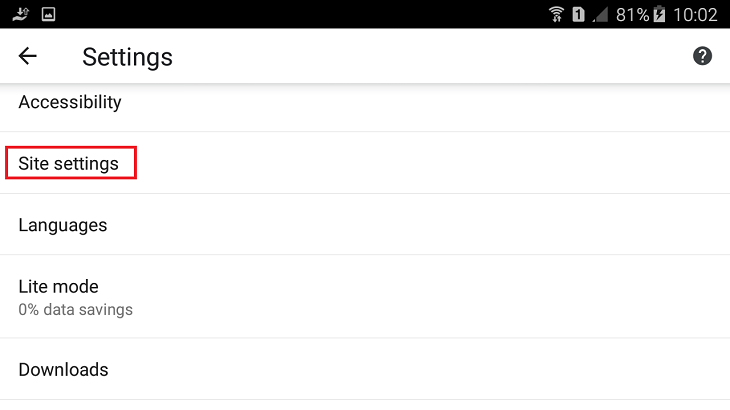730x410 pixels.
Task: Go back using the arrow icon
Action: [x=27, y=56]
